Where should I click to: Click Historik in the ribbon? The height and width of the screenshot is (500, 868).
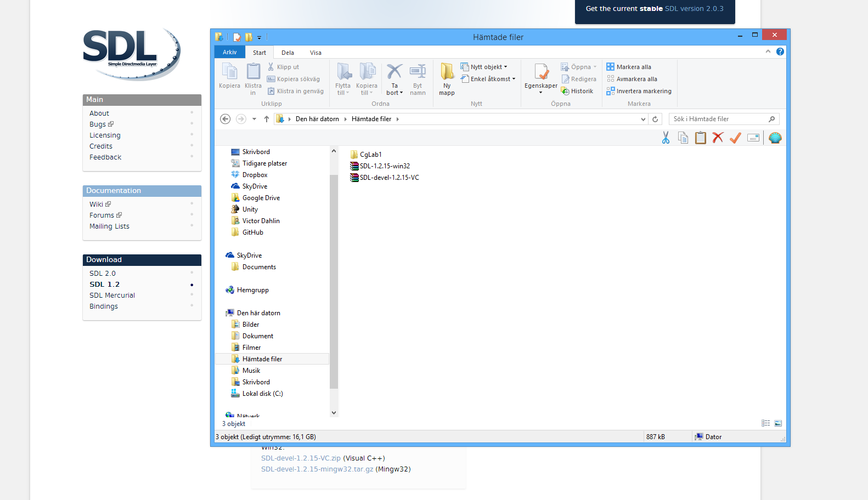[x=577, y=91]
